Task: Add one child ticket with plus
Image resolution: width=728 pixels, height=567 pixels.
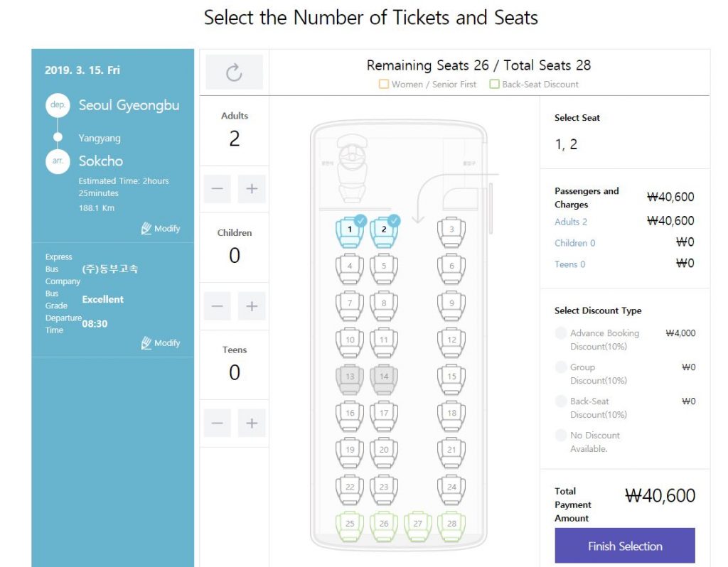Action: click(x=252, y=306)
